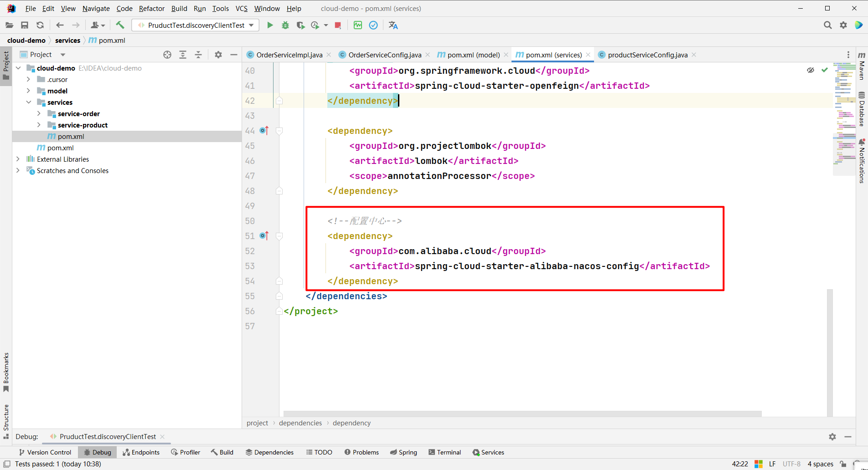Select opened file with the crosshair icon

tap(167, 55)
